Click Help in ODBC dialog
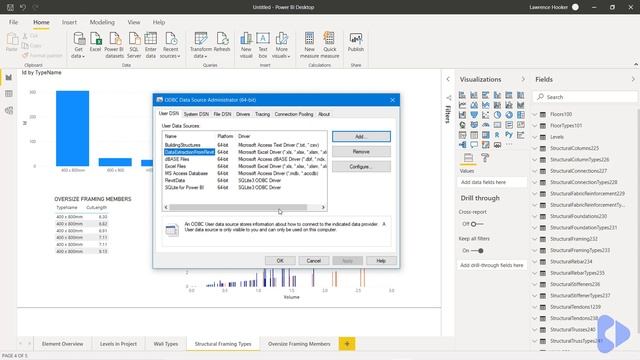640x360 pixels. coord(381,260)
